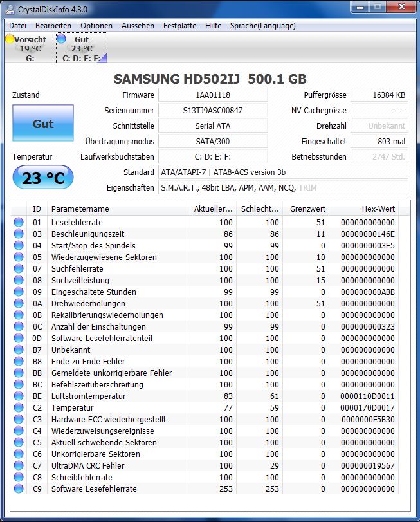Click the status orb for Befehlszeitüberschreitung
This screenshot has width=420, height=522.
click(19, 384)
